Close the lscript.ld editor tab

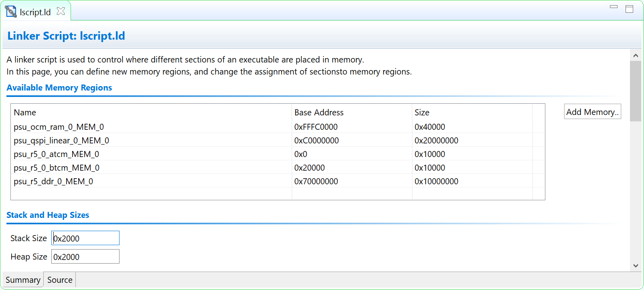(61, 11)
